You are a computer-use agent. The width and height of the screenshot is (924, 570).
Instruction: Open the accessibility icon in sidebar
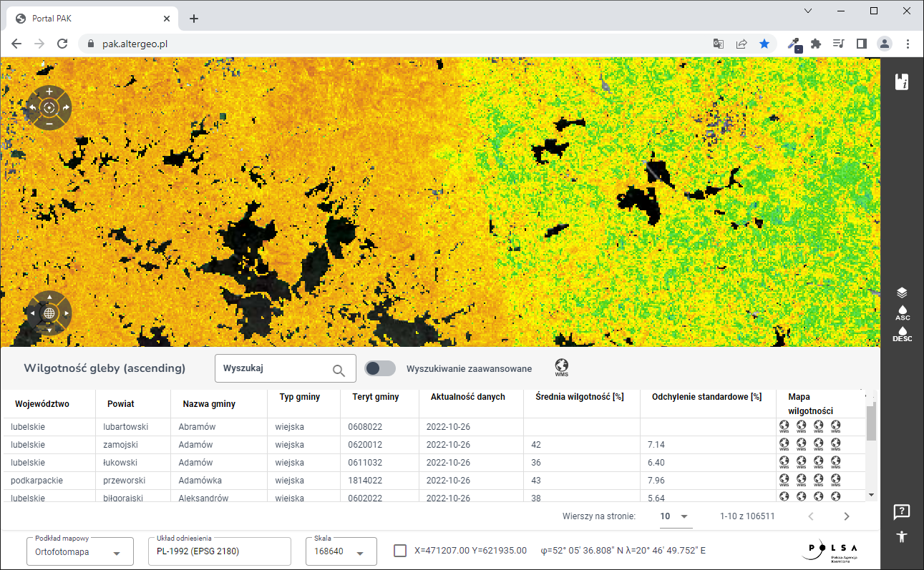tap(902, 536)
